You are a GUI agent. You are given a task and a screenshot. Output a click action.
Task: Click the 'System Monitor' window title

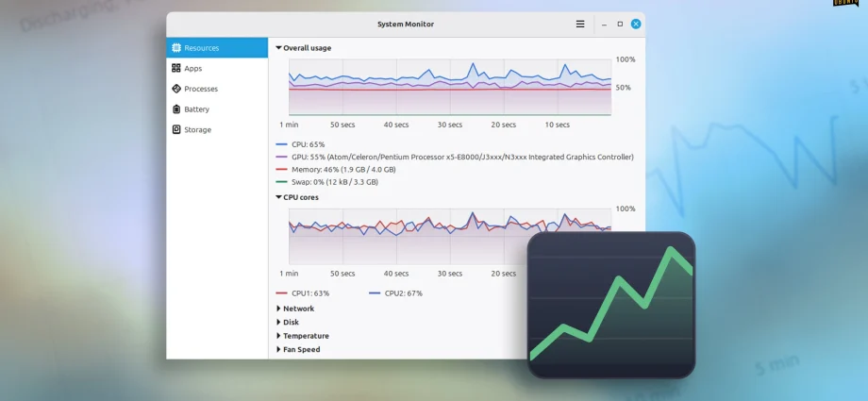click(x=406, y=25)
